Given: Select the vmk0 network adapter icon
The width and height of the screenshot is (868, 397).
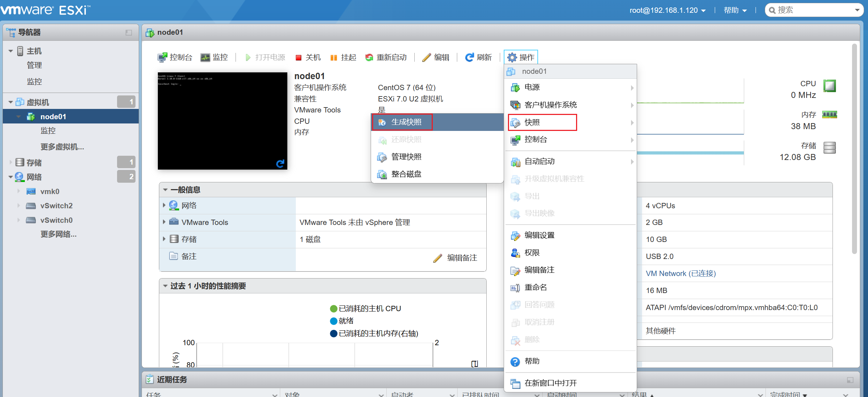Looking at the screenshot, I should tap(31, 192).
